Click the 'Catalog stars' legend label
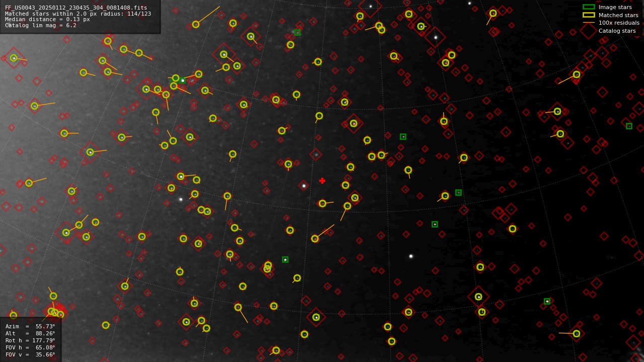The width and height of the screenshot is (644, 362). 617,31
